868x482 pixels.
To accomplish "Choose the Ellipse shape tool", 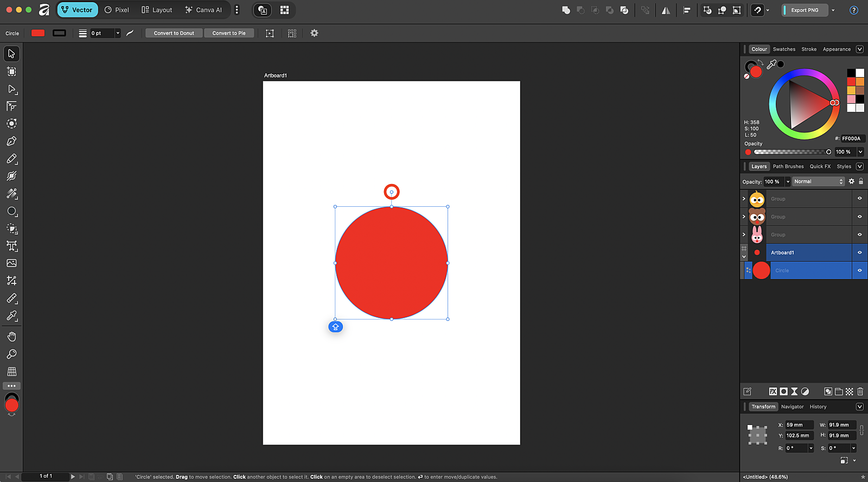I will [x=11, y=211].
